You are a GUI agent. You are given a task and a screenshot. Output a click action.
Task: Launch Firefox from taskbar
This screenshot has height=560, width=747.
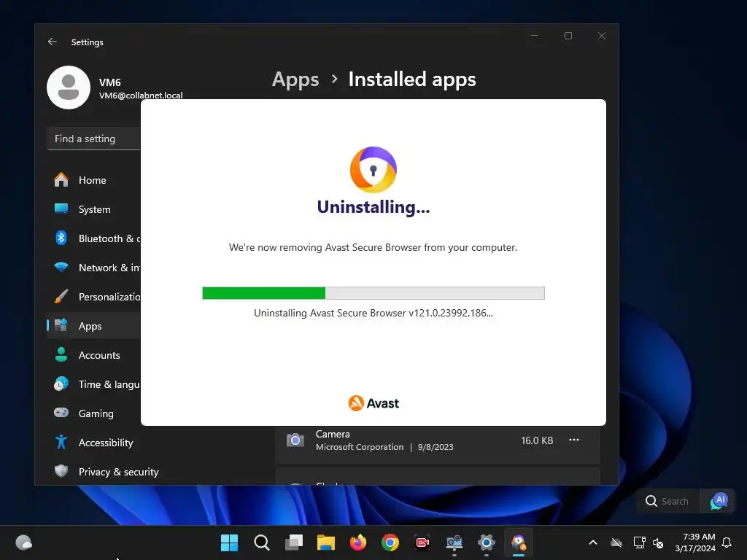(357, 542)
